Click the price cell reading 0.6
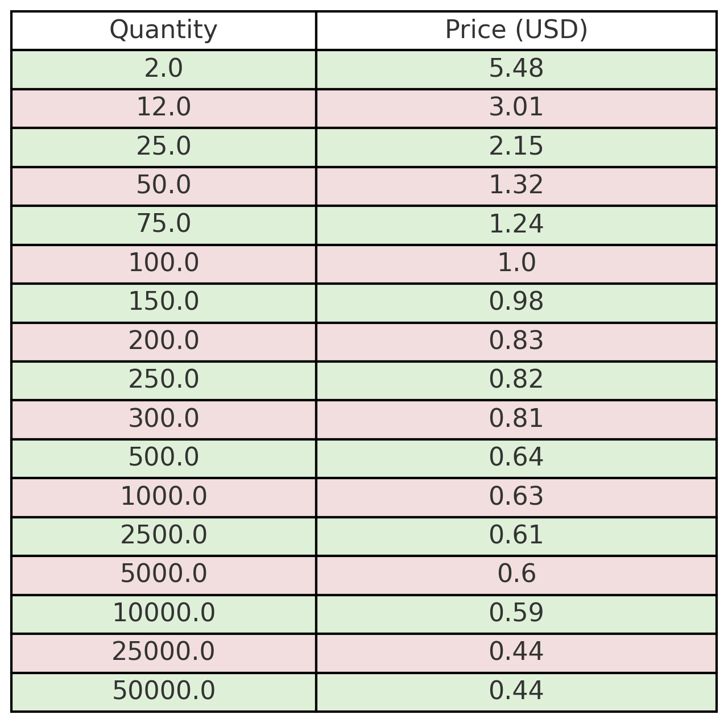This screenshot has height=723, width=728. [x=516, y=576]
